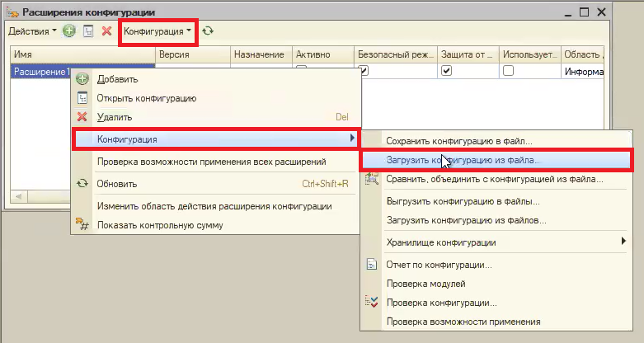This screenshot has width=644, height=343.
Task: Toggle the Используется checkbox for Расширение1
Action: [x=509, y=71]
